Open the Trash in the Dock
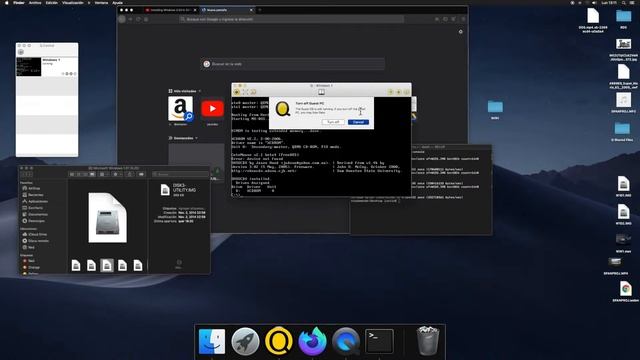Image resolution: width=640 pixels, height=360 pixels. point(427,341)
